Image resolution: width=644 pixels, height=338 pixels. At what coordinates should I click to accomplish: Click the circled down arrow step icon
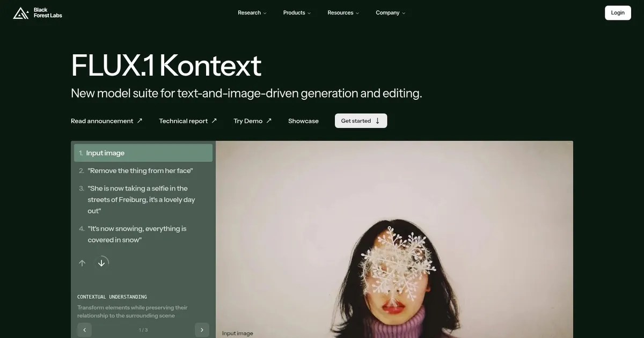point(101,263)
